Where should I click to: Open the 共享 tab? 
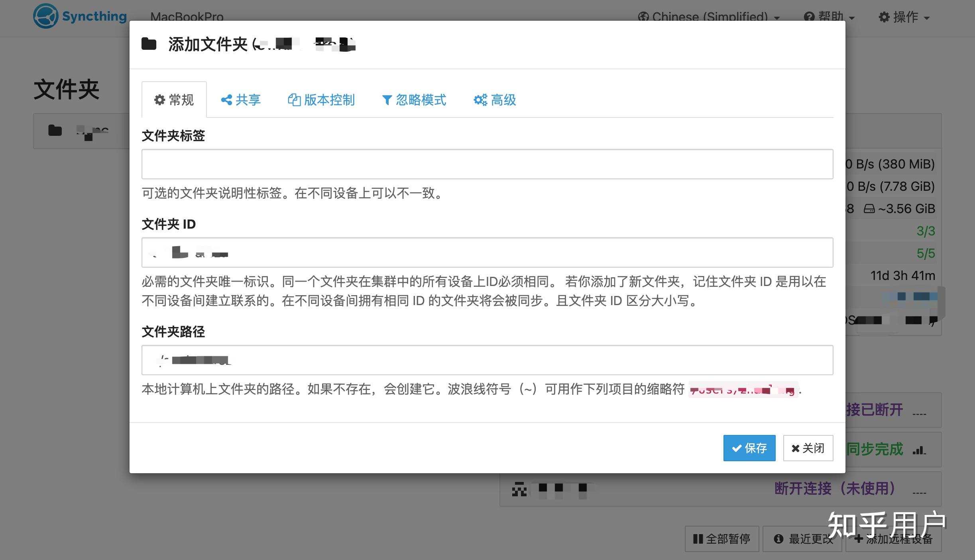click(x=241, y=100)
